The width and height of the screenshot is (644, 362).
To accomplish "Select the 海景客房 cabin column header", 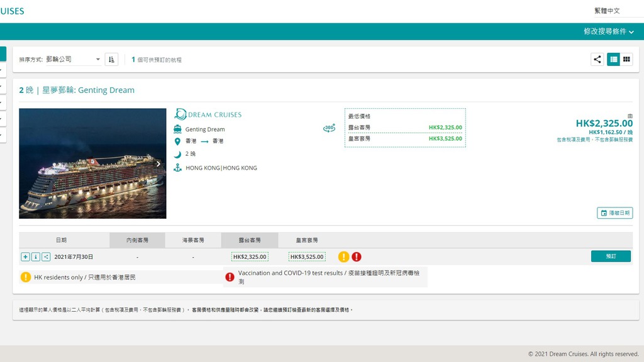I will (x=193, y=240).
